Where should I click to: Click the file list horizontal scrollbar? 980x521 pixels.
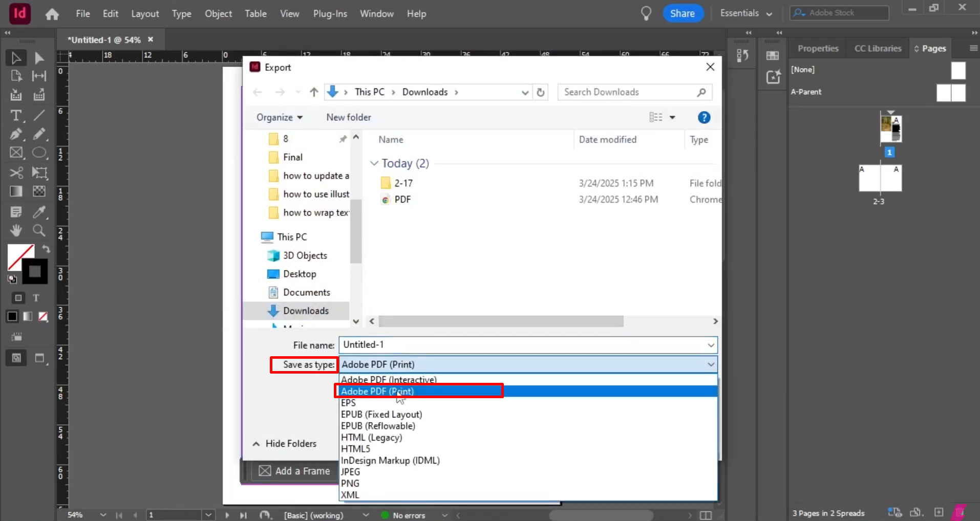[x=501, y=321]
